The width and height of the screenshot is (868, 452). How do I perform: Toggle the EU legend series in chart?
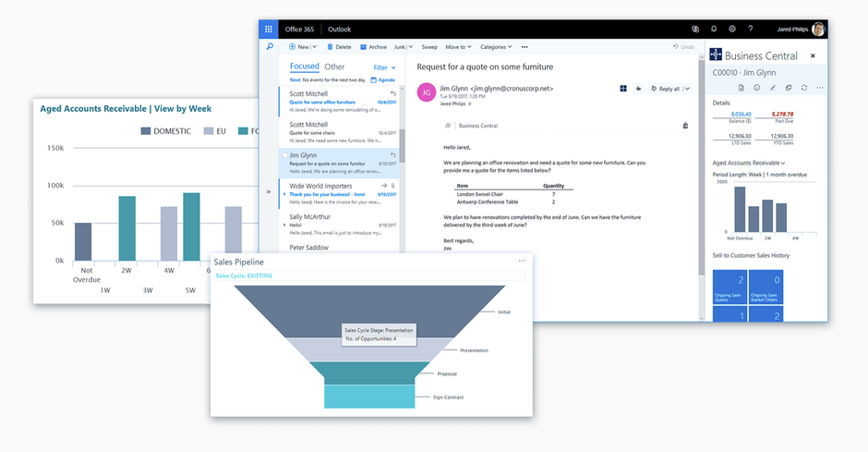point(214,131)
